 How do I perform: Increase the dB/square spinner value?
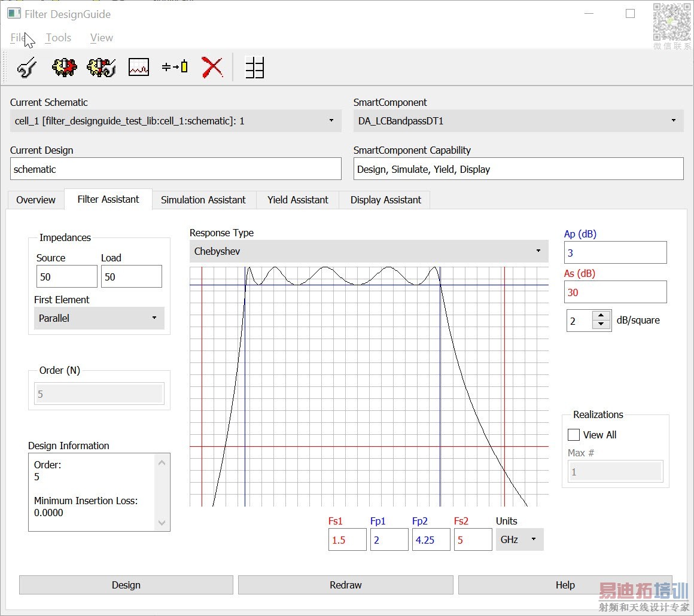coord(601,316)
